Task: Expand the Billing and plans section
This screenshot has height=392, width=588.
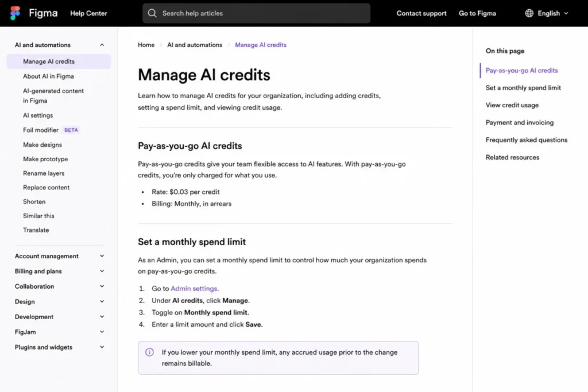Action: (102, 271)
